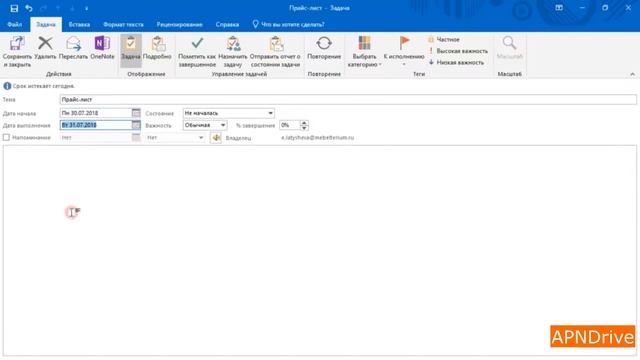
Task: Increase % завершения value
Action: [x=304, y=123]
